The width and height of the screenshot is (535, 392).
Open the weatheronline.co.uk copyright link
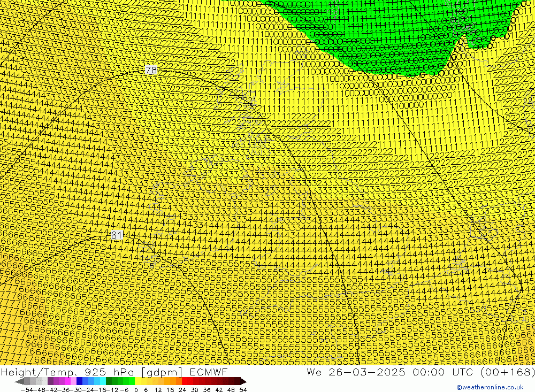click(x=490, y=387)
